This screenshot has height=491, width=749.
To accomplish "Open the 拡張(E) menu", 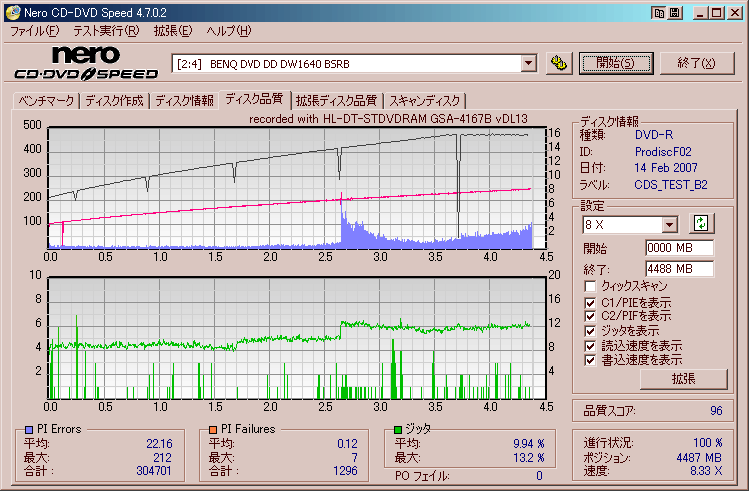I will (173, 31).
